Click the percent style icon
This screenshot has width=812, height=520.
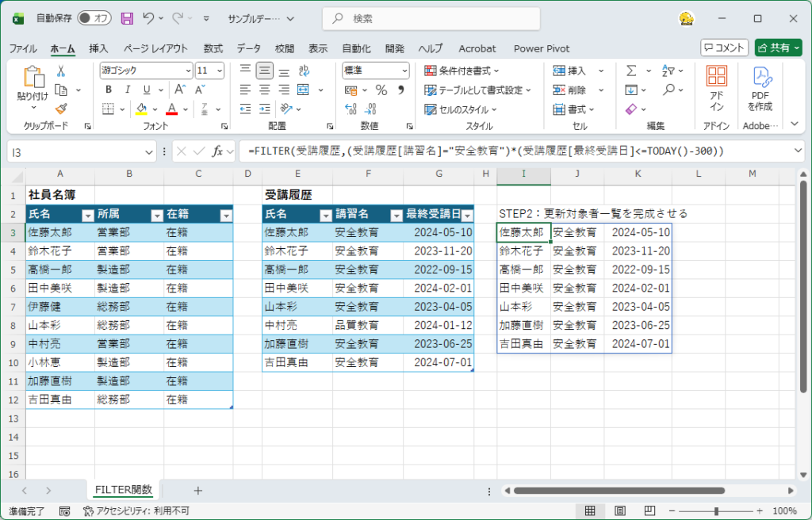381,90
